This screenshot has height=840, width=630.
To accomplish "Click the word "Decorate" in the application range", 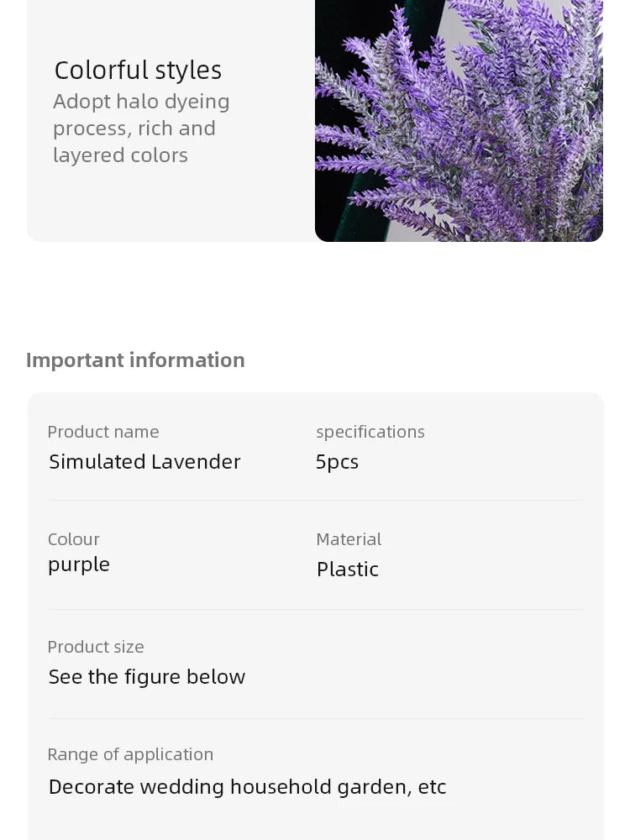I will (91, 787).
